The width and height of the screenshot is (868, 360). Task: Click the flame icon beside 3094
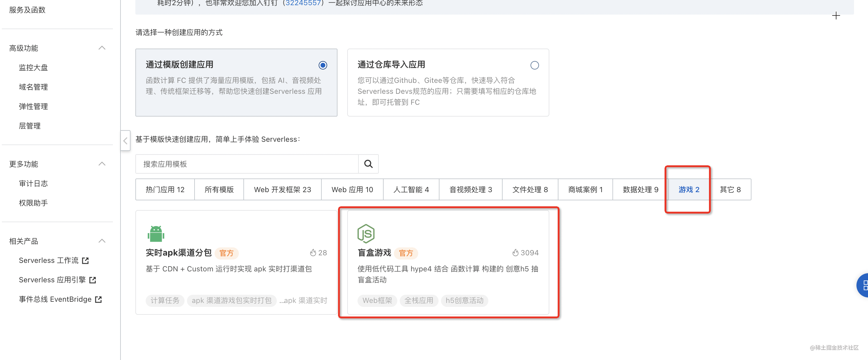(x=515, y=253)
